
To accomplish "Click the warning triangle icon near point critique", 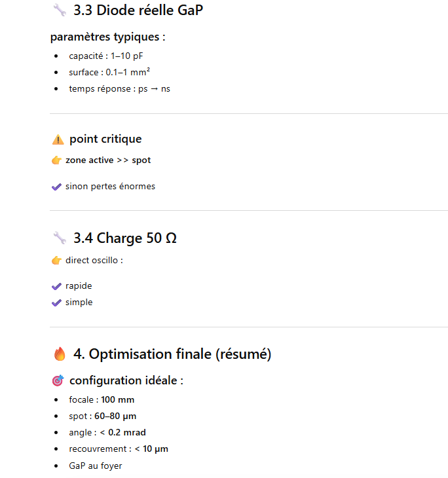I will click(x=58, y=139).
